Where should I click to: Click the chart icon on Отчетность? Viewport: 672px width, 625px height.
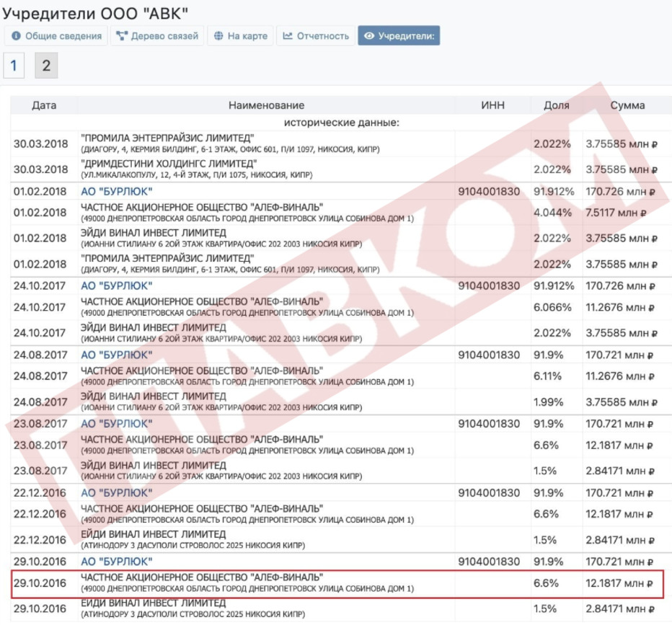pos(288,36)
